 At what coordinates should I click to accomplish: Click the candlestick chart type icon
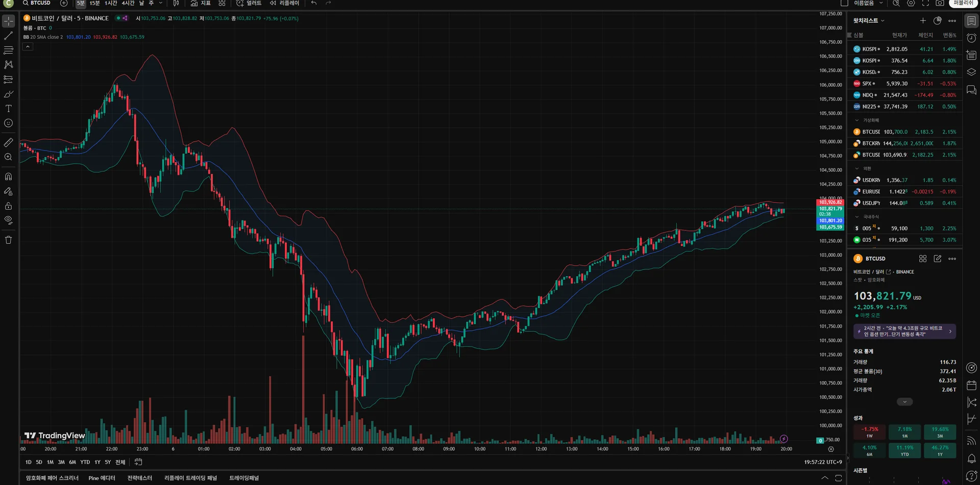click(176, 3)
